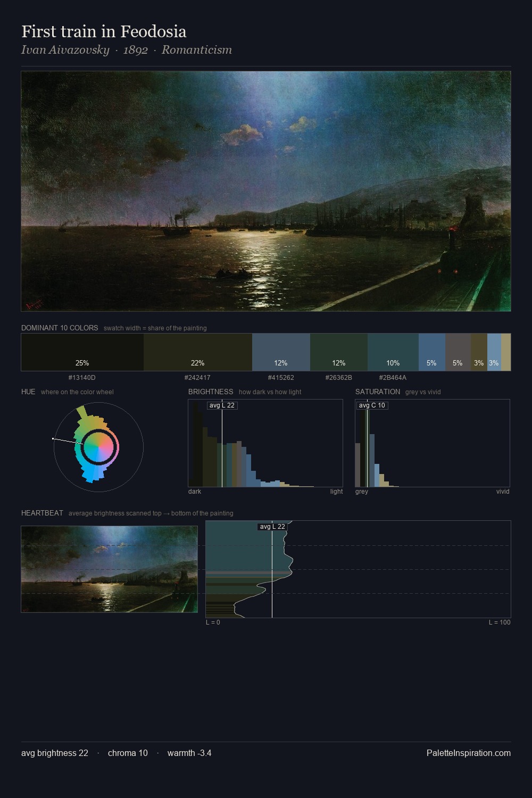Click the 'L = 100' axis label

pos(500,622)
